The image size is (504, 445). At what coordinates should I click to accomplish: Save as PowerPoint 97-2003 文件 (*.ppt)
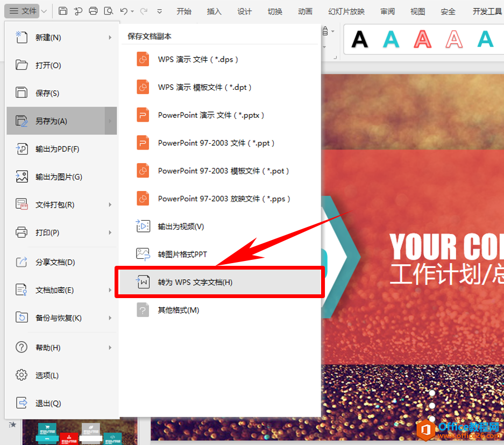coord(220,143)
